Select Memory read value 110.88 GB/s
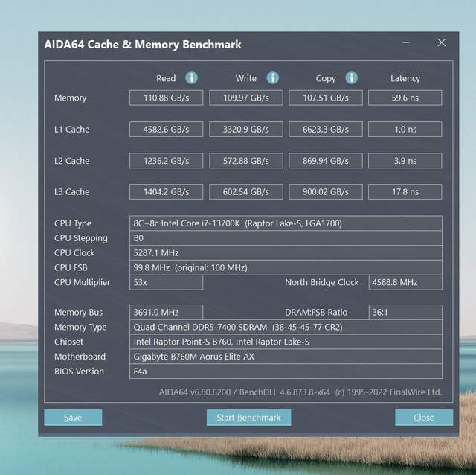Image resolution: width=476 pixels, height=475 pixels. click(x=166, y=98)
